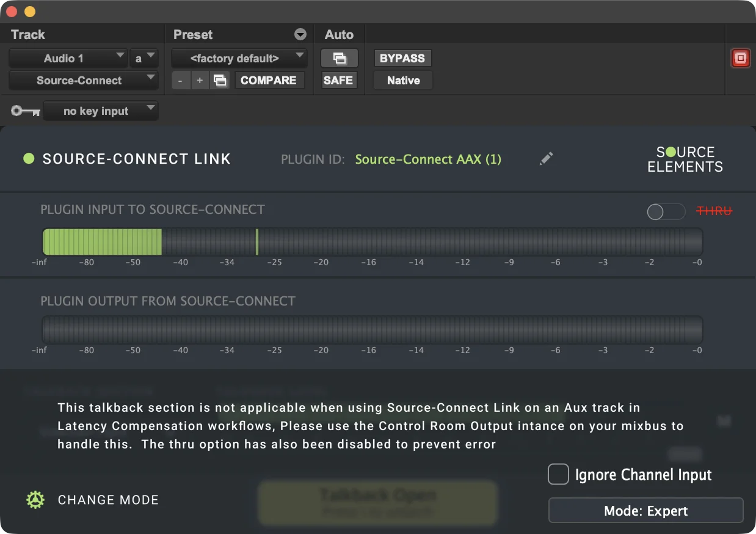This screenshot has height=534, width=756.
Task: Click the Native button
Action: pos(403,80)
